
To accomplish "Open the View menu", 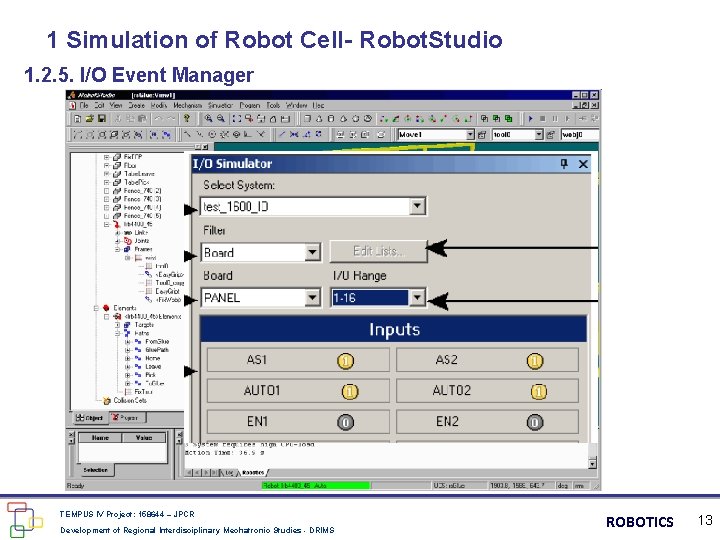I will [116, 105].
